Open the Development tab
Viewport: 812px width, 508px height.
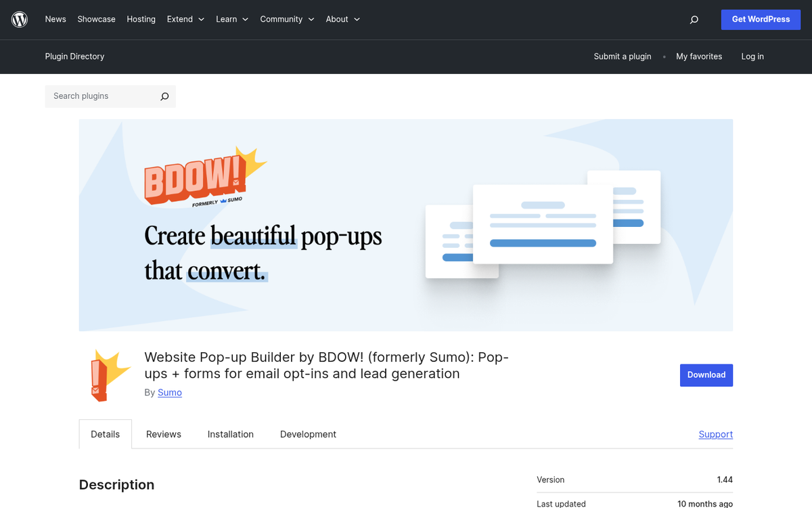[308, 434]
